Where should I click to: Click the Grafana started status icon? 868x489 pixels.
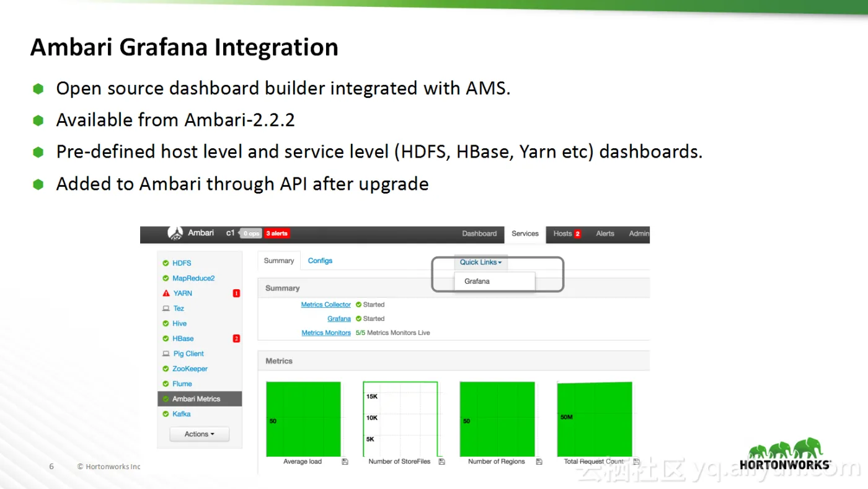(358, 319)
